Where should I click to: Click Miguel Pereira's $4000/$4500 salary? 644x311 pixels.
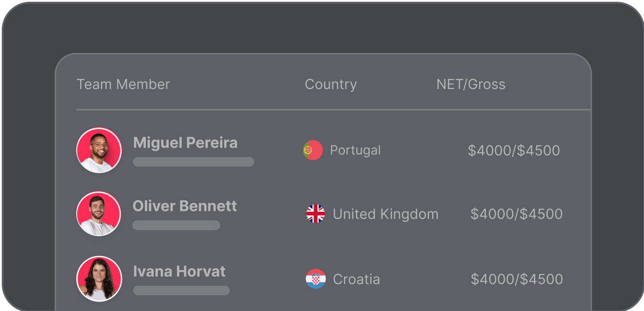[514, 150]
